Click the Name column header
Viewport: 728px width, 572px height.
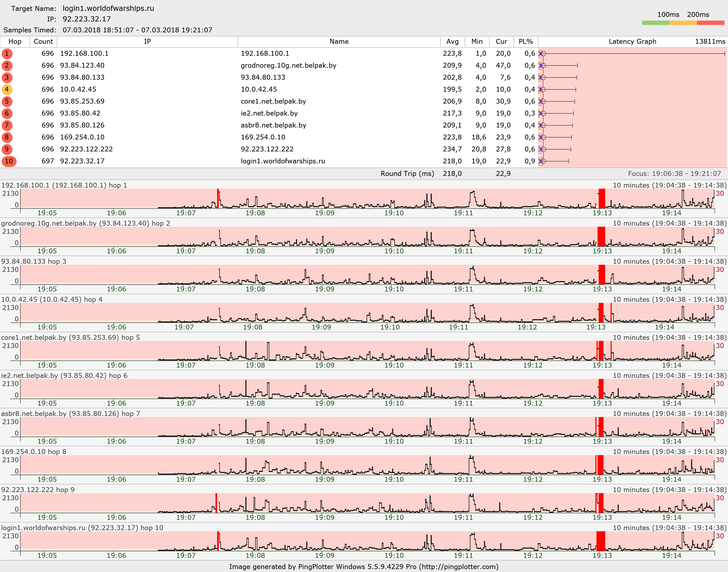[339, 42]
